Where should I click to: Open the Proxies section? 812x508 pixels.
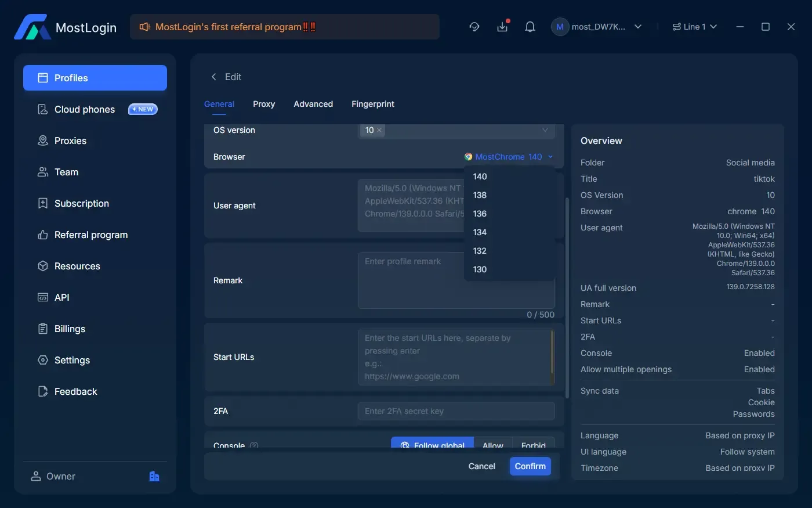coord(70,140)
